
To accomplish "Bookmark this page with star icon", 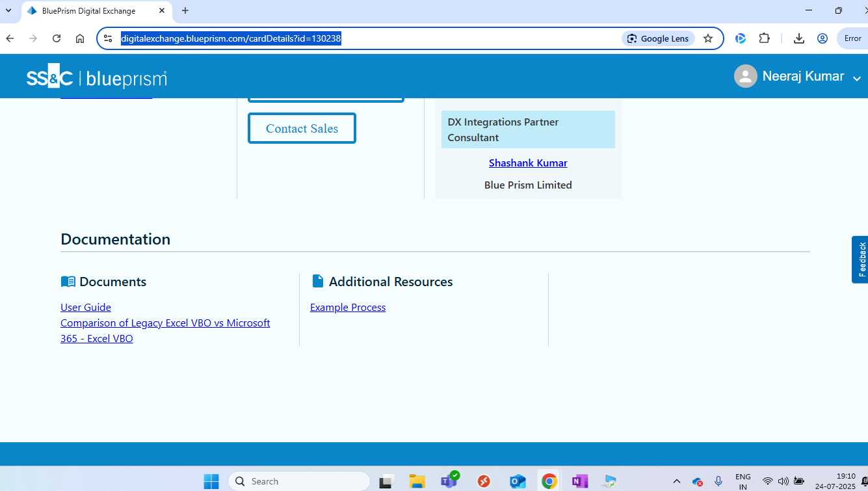I will pos(708,38).
